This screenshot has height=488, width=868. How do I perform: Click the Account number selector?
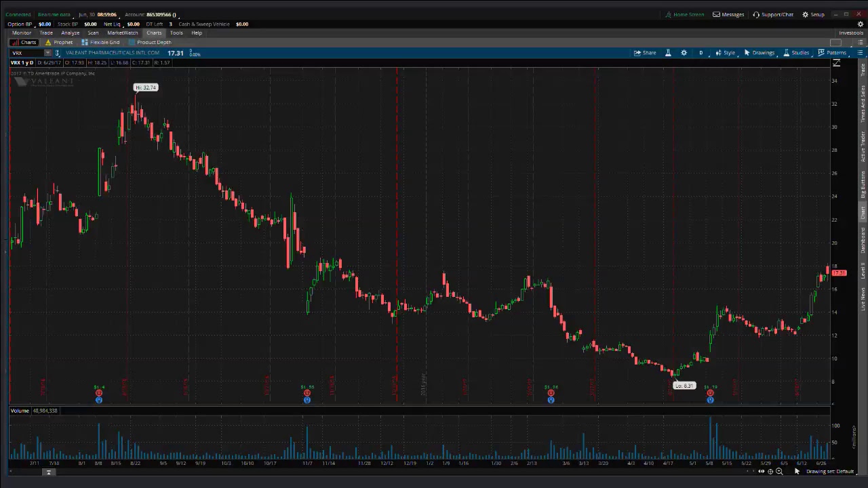[x=151, y=14]
